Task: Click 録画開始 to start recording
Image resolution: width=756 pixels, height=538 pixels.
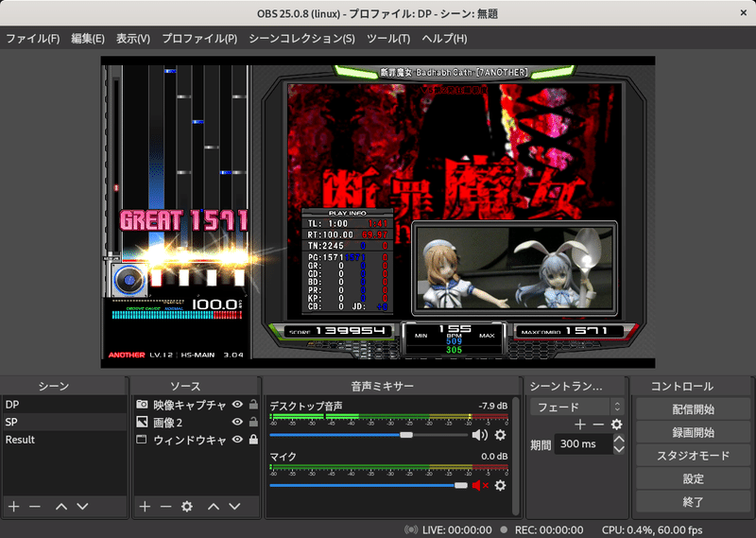Action: click(x=693, y=432)
